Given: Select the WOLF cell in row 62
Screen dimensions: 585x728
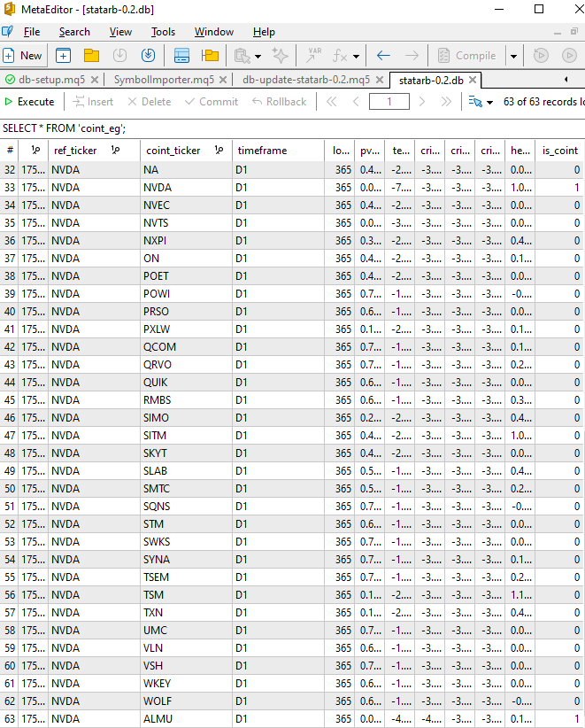Looking at the screenshot, I should click(186, 701).
